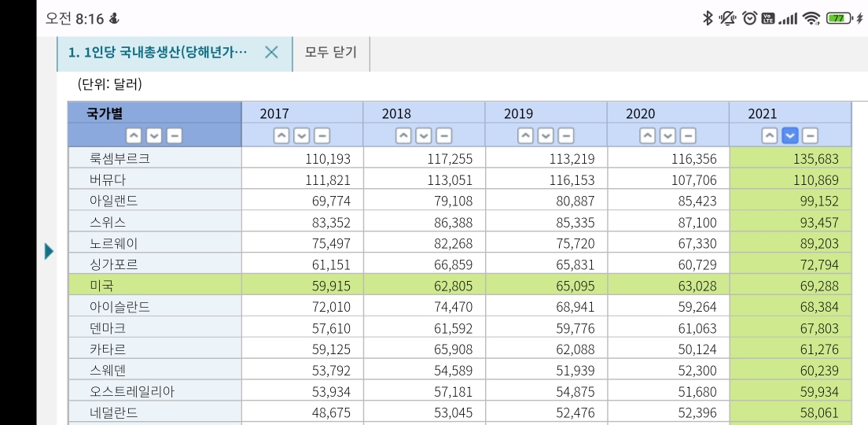Tap the battery indicator
This screenshot has width=868, height=425.
point(840,18)
